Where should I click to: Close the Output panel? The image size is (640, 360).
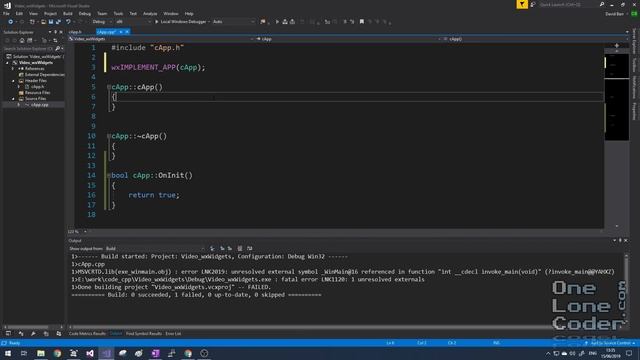pyautogui.click(x=626, y=240)
